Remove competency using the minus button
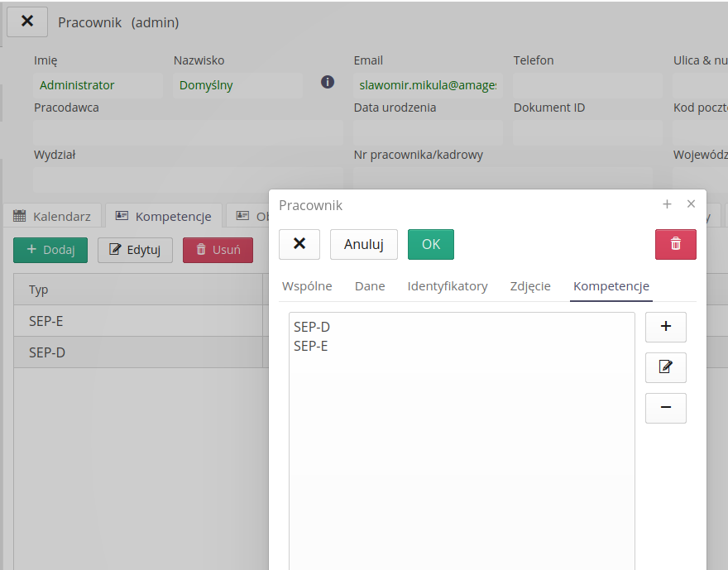Image resolution: width=728 pixels, height=570 pixels. [x=665, y=408]
